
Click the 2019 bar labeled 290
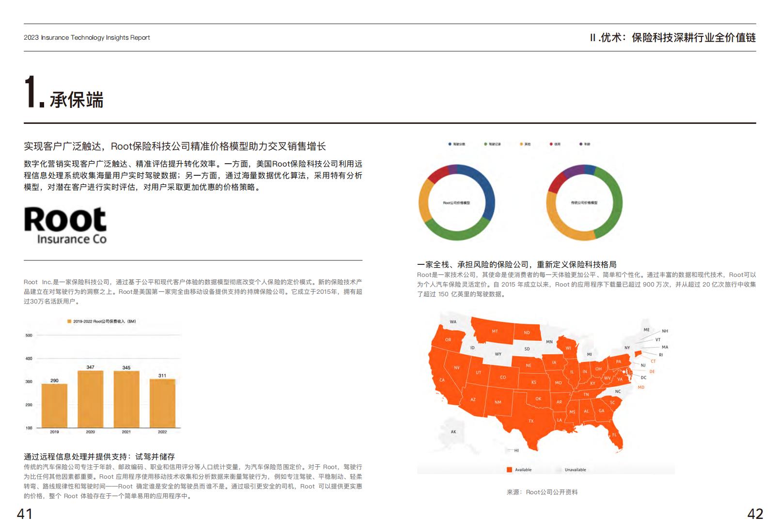pos(54,406)
